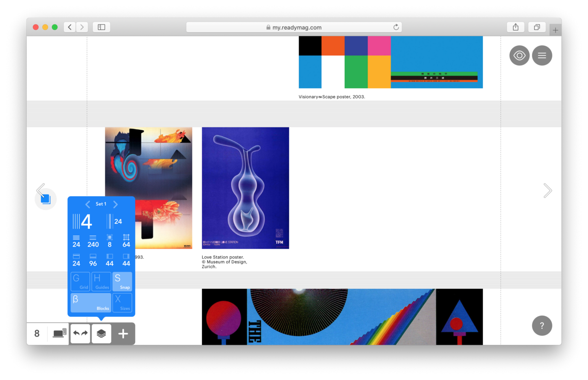Image resolution: width=588 pixels, height=380 pixels.
Task: Show all tabs in Safari
Action: (x=537, y=26)
